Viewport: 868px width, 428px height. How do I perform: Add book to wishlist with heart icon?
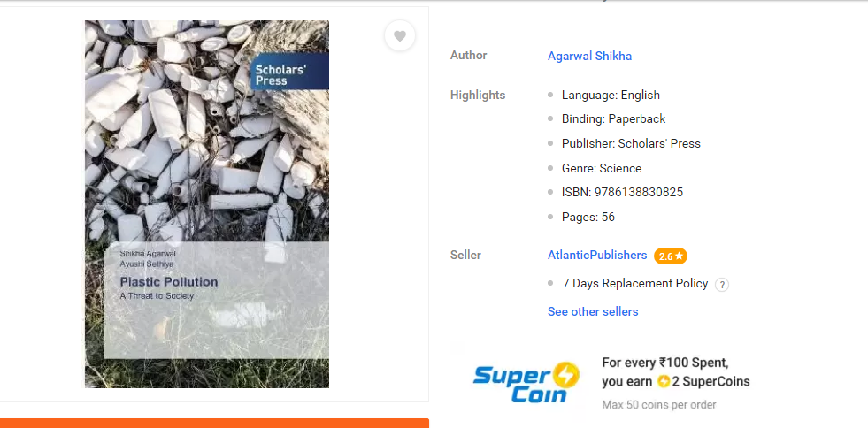[400, 36]
